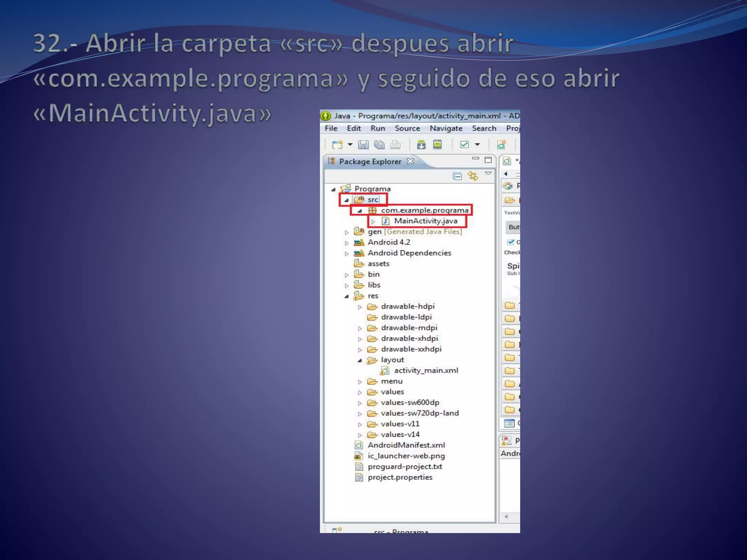This screenshot has width=747, height=560.
Task: Toggle Link with Editor arrows icon
Action: 473,176
